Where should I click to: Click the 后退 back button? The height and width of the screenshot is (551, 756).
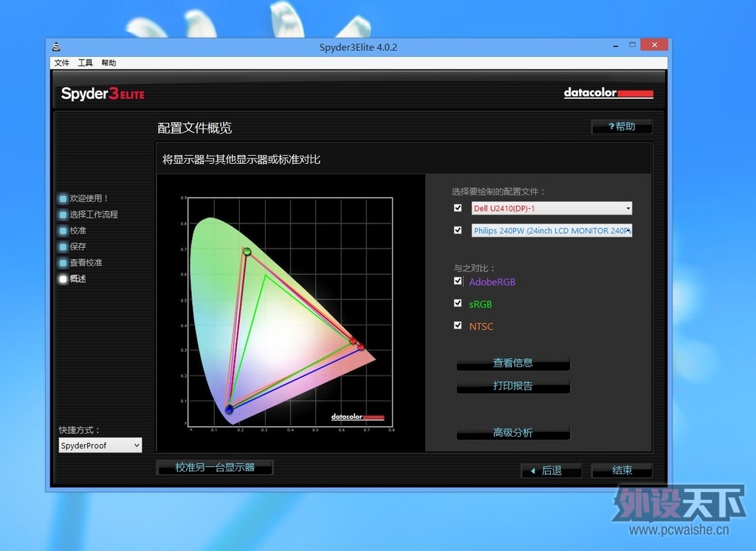click(551, 471)
